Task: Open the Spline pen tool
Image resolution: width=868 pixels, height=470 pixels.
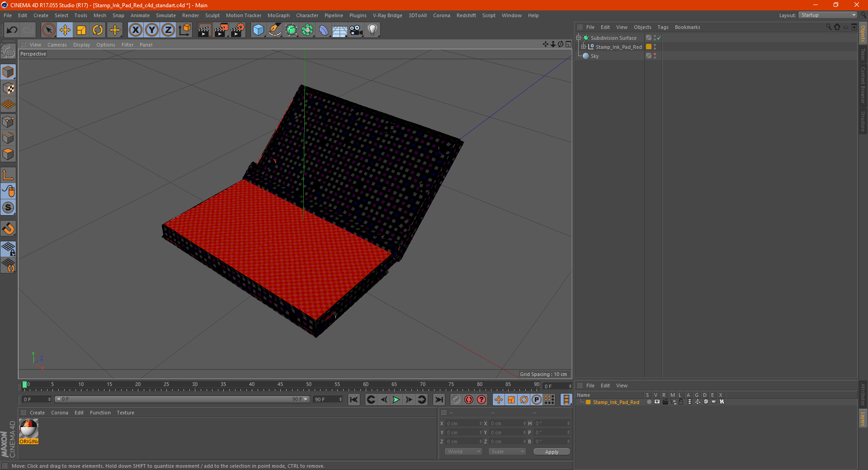Action: [x=275, y=30]
